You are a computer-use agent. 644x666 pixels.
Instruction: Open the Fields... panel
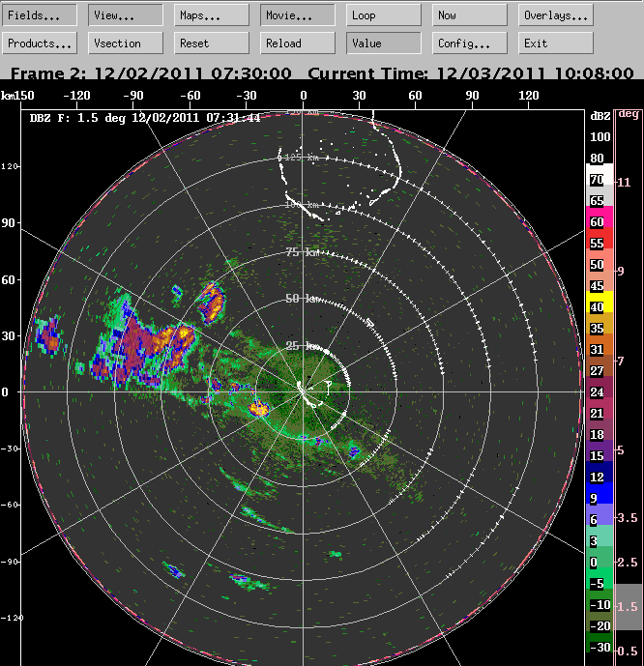pyautogui.click(x=40, y=15)
